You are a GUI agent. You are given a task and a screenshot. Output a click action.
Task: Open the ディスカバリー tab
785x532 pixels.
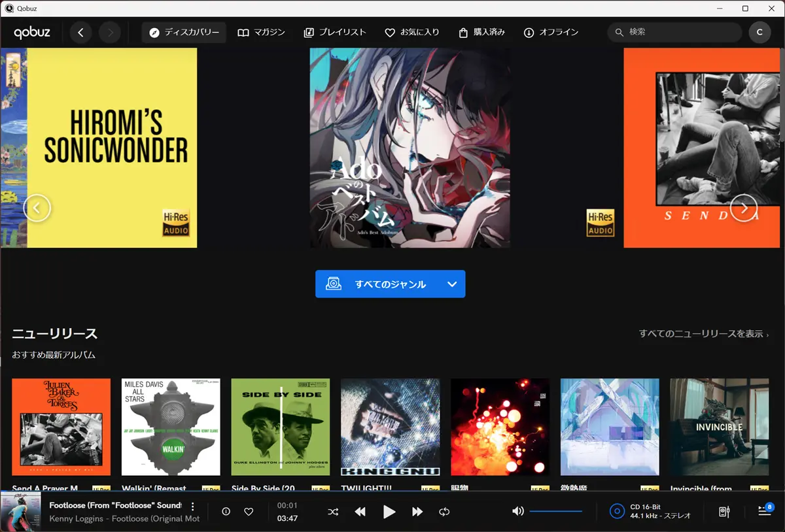[184, 32]
